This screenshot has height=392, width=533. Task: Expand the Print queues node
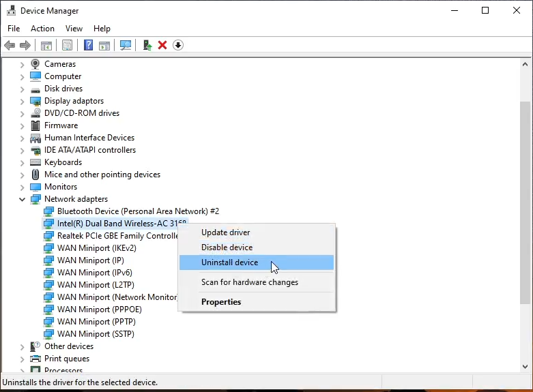pos(22,359)
